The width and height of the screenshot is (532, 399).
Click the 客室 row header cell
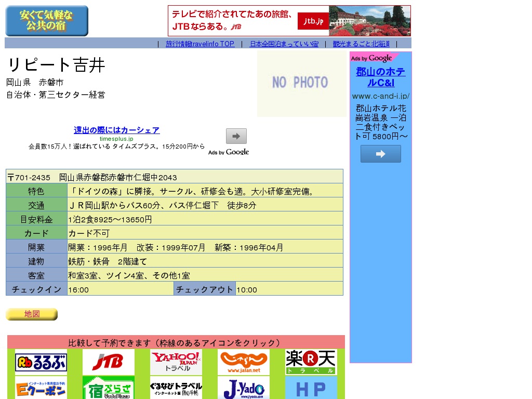(37, 274)
